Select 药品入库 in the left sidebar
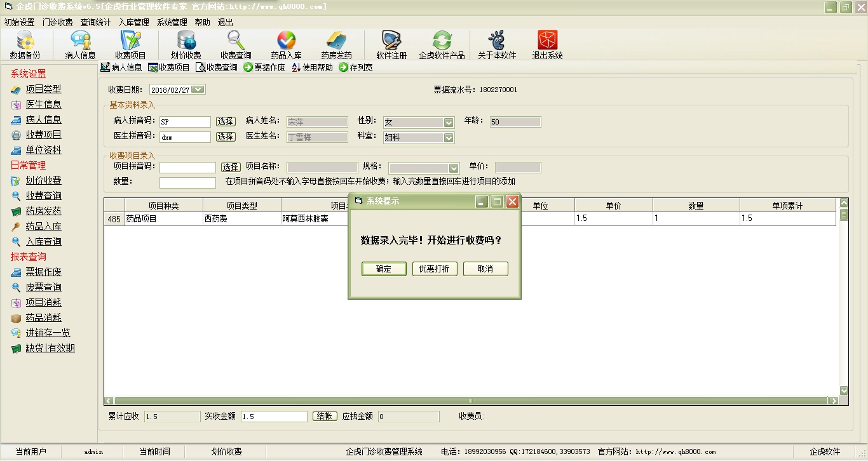 tap(43, 227)
